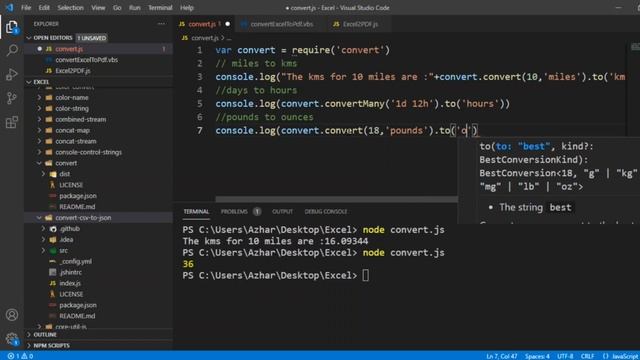Click the .github folder icon
The width and height of the screenshot is (640, 360).
point(53,229)
